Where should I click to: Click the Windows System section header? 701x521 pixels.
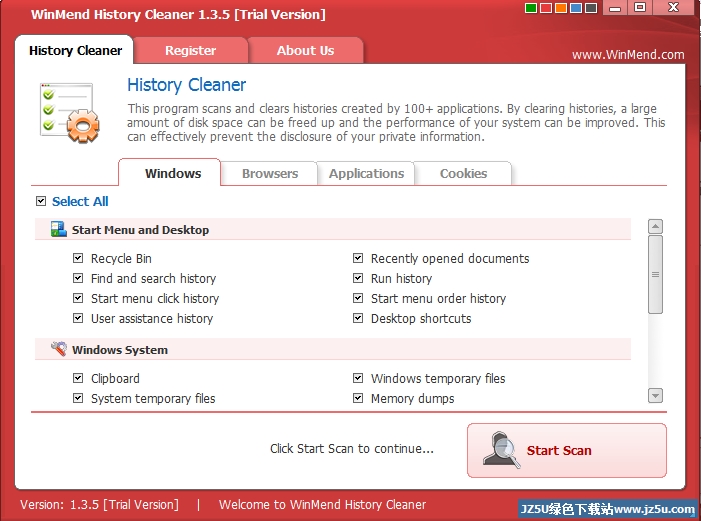point(333,349)
